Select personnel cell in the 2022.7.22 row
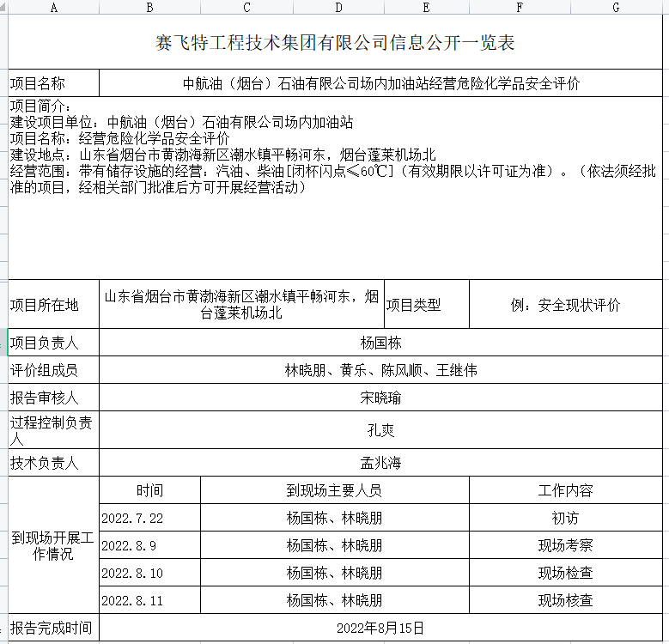This screenshot has height=644, width=669. pos(335,517)
